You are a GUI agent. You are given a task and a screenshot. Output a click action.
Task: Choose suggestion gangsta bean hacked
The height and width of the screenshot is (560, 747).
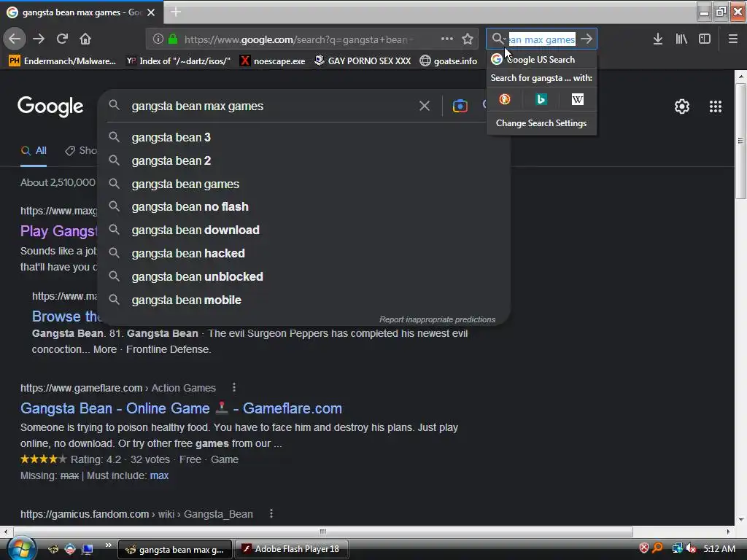coord(305,253)
